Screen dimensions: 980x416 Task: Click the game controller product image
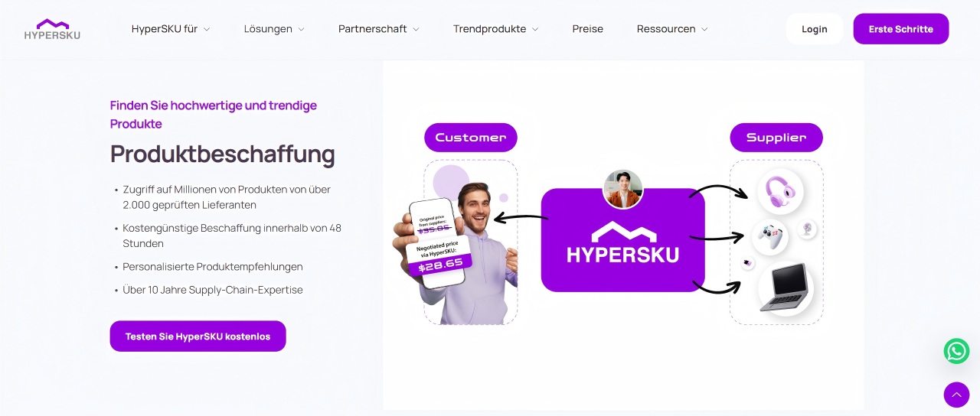769,238
